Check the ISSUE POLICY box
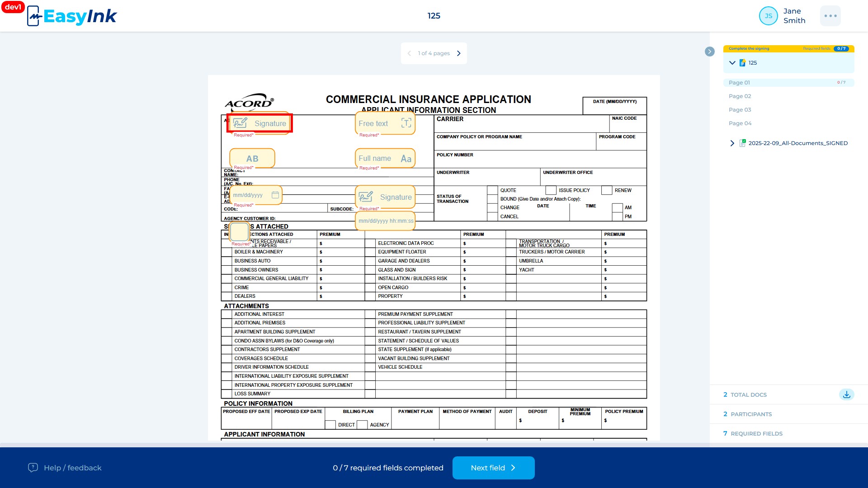 tap(551, 190)
